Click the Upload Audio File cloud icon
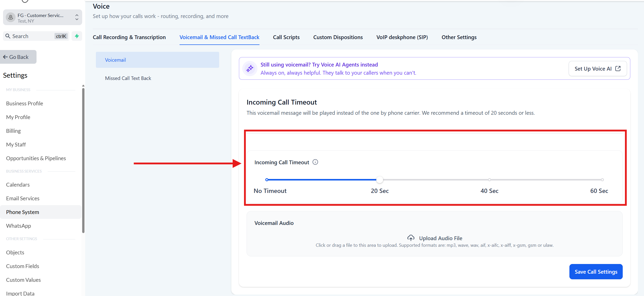Viewport: 644px width, 296px height. pos(411,238)
